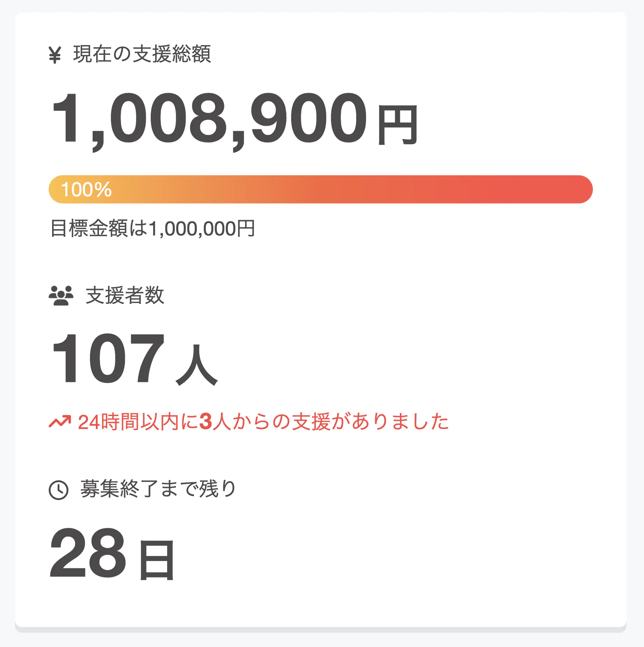
Task: Click the bold 3 in red notice
Action: 206,421
